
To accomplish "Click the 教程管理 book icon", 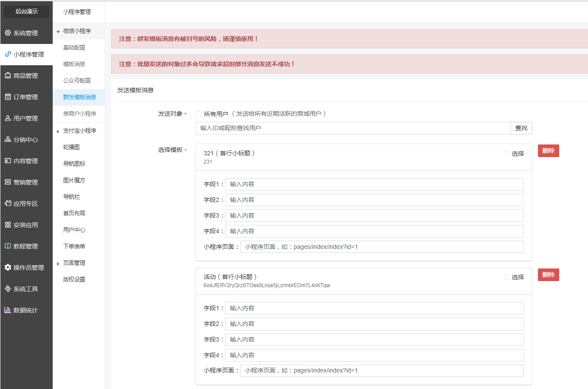I will point(8,246).
